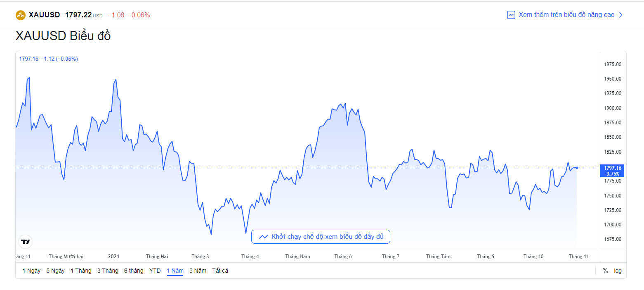The width and height of the screenshot is (644, 290).
Task: Click the gold XAUUSD symbol icon
Action: [21, 15]
